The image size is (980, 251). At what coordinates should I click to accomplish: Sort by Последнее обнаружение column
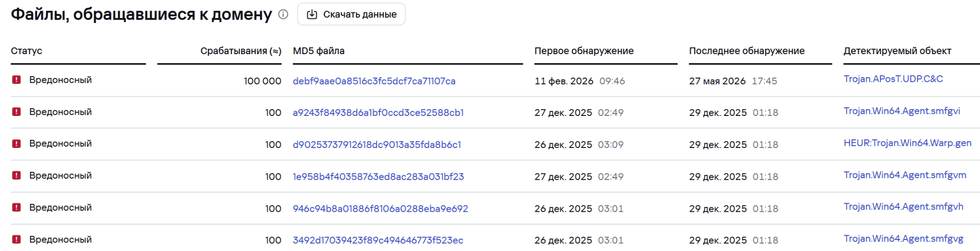point(746,51)
